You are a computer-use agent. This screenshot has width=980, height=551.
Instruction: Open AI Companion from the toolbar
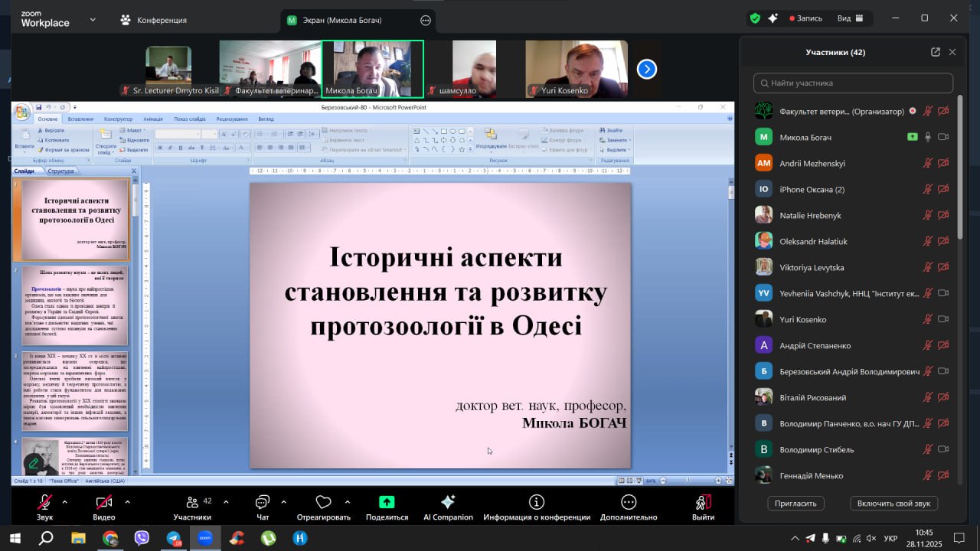click(448, 502)
